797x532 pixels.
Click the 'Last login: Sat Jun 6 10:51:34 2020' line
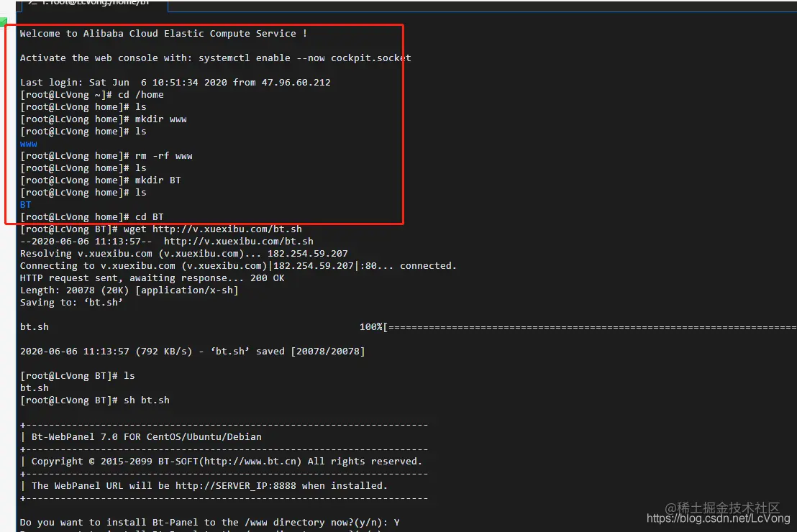[175, 82]
